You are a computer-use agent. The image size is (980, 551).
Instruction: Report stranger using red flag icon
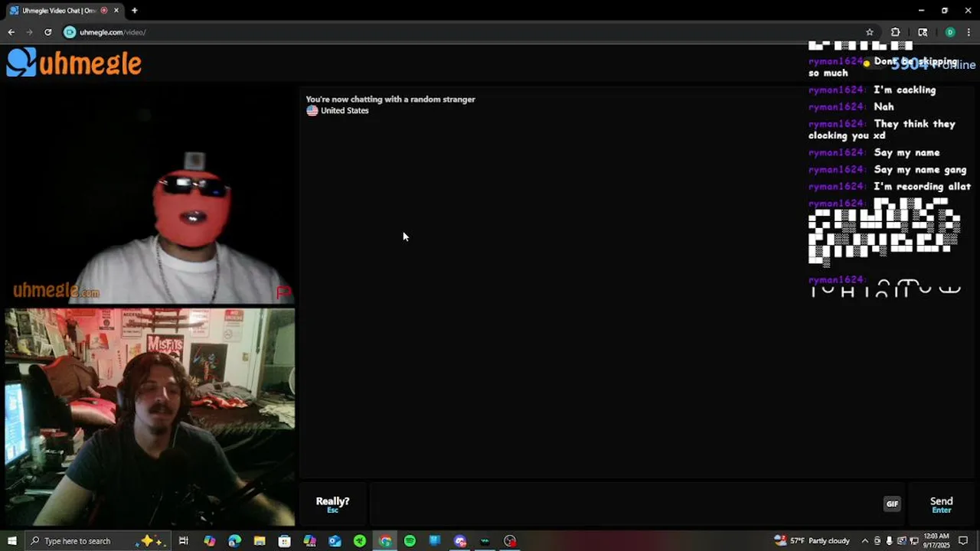(283, 292)
